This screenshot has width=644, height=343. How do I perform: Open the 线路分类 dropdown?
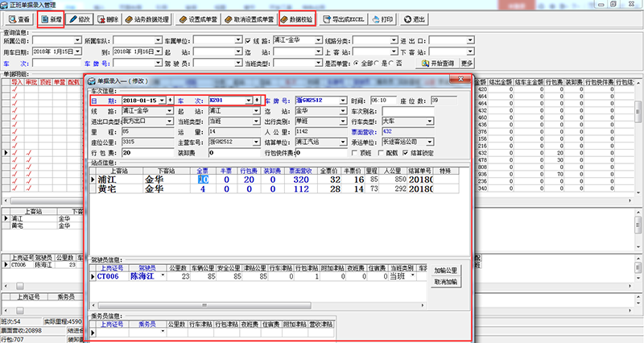pyautogui.click(x=394, y=40)
